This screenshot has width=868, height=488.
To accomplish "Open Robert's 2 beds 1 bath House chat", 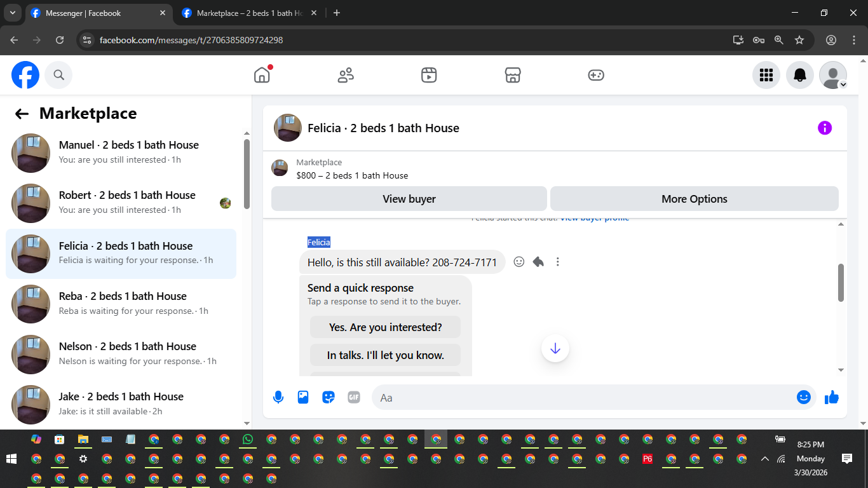I will (121, 203).
